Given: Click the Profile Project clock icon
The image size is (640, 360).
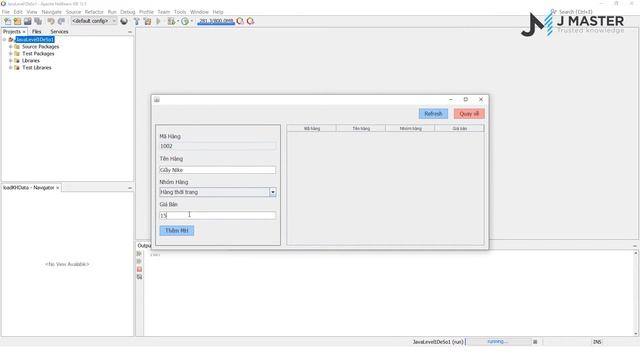Looking at the screenshot, I should 185,21.
